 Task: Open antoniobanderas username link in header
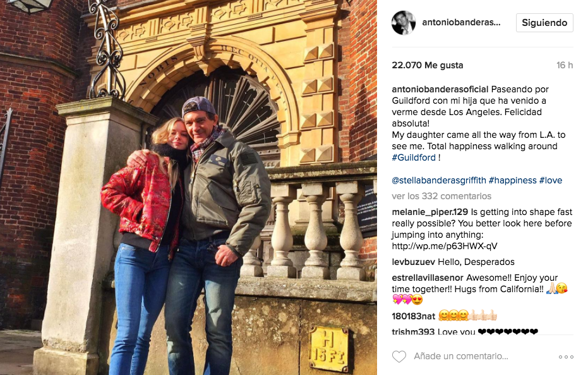point(461,23)
